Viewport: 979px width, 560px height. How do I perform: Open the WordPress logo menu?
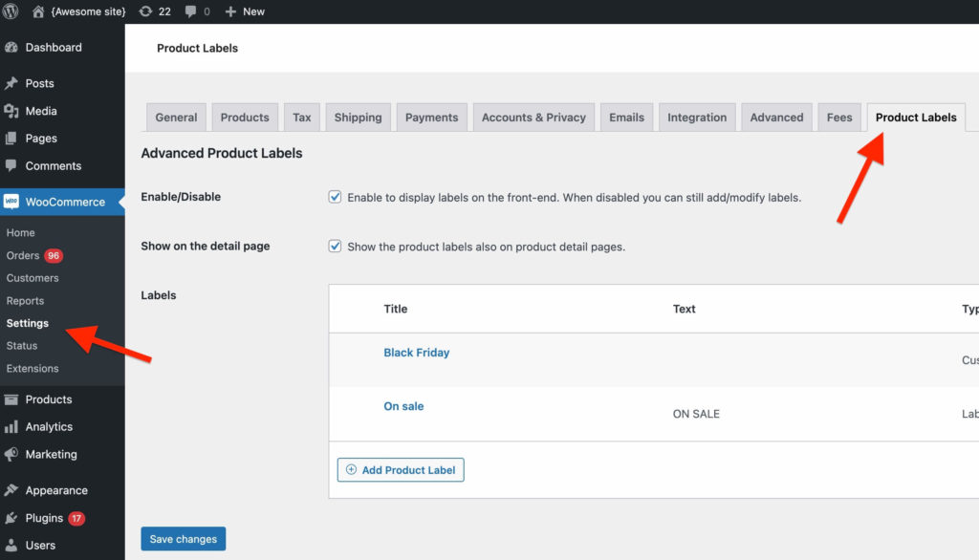(11, 11)
